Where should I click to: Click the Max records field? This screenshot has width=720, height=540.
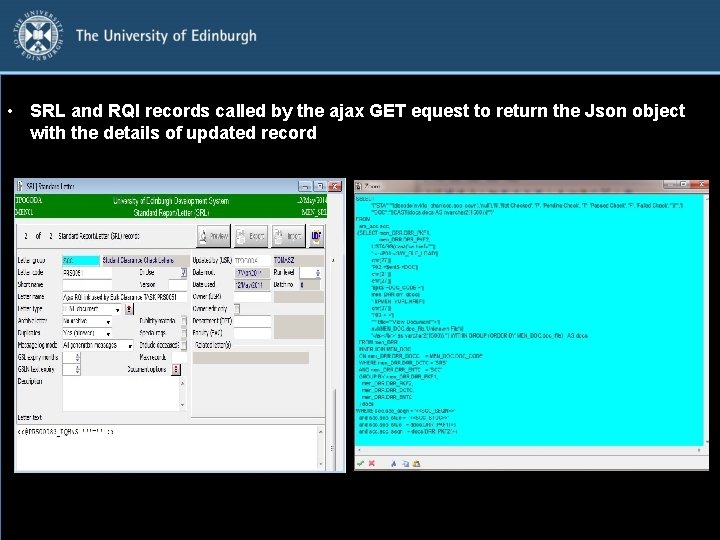click(180, 357)
